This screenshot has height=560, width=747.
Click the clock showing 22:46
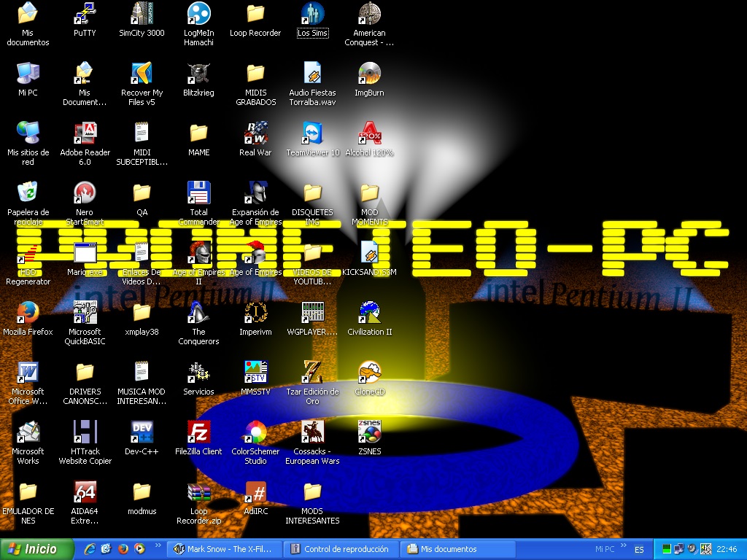(x=727, y=549)
